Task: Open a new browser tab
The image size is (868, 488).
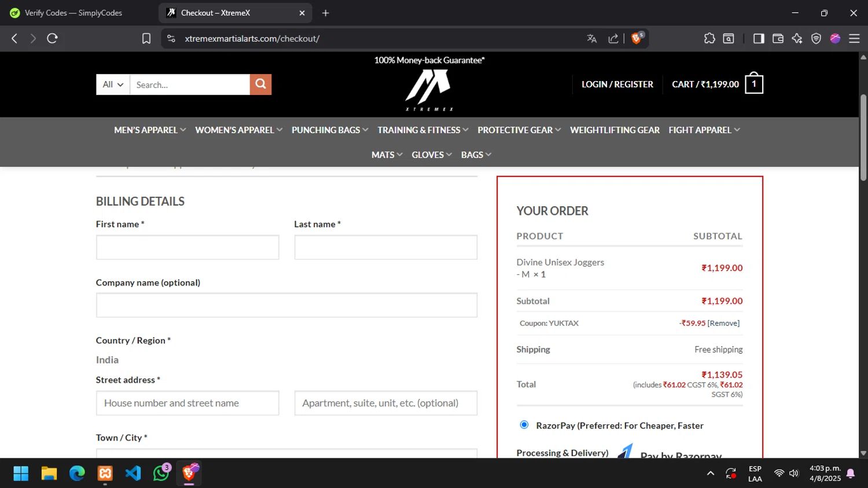Action: 325,13
